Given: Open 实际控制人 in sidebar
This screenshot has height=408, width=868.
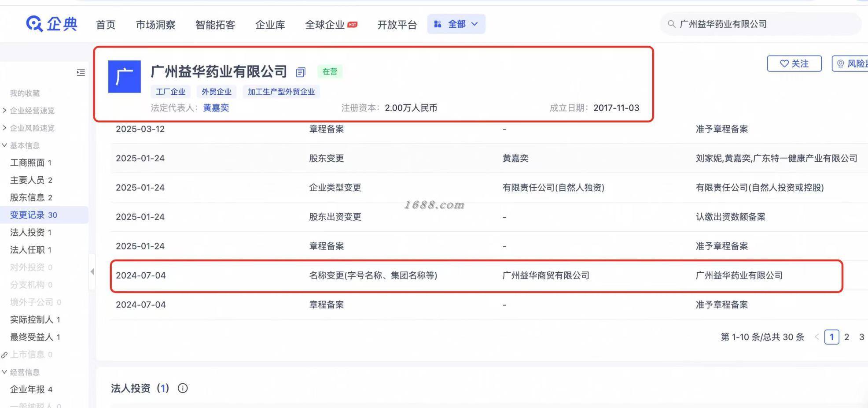Looking at the screenshot, I should click(x=35, y=319).
